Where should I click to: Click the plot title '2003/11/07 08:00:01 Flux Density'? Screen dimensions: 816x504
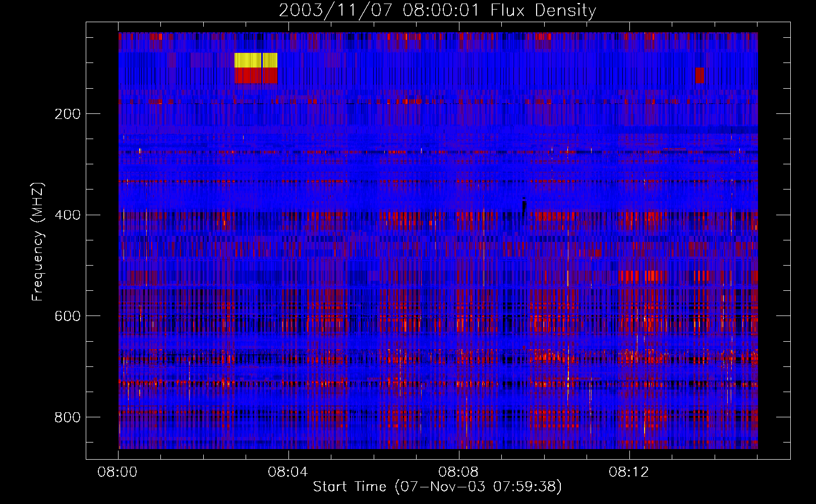click(437, 10)
